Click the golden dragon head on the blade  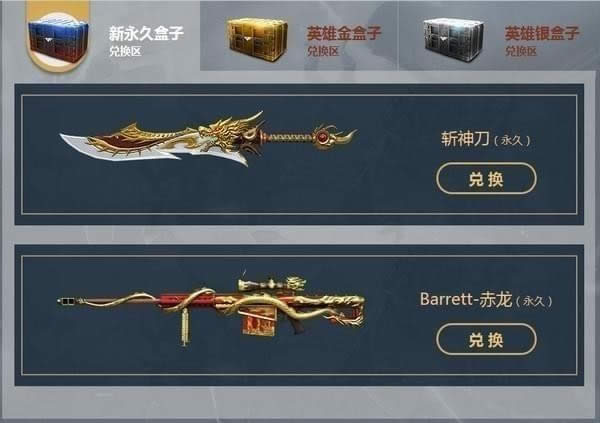(230, 132)
